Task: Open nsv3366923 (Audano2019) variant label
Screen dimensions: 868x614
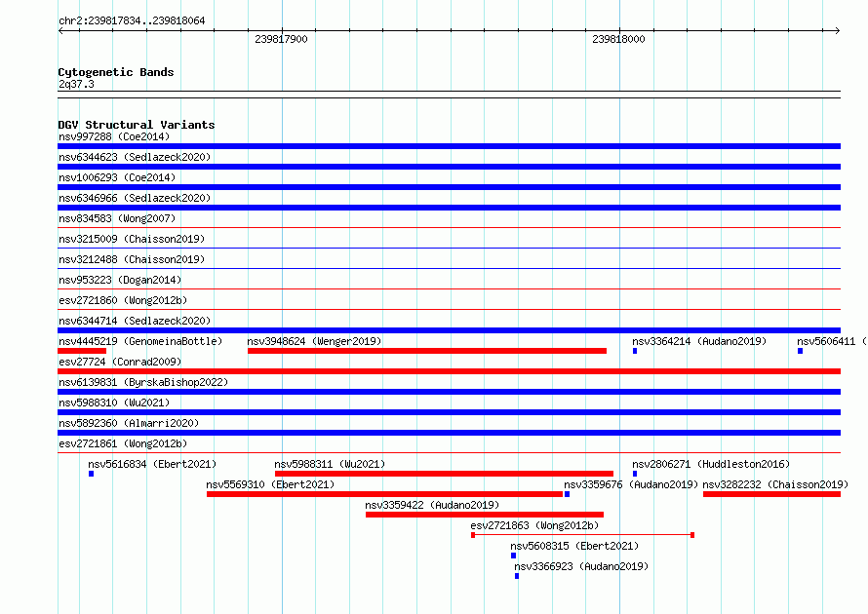Action: (x=581, y=566)
